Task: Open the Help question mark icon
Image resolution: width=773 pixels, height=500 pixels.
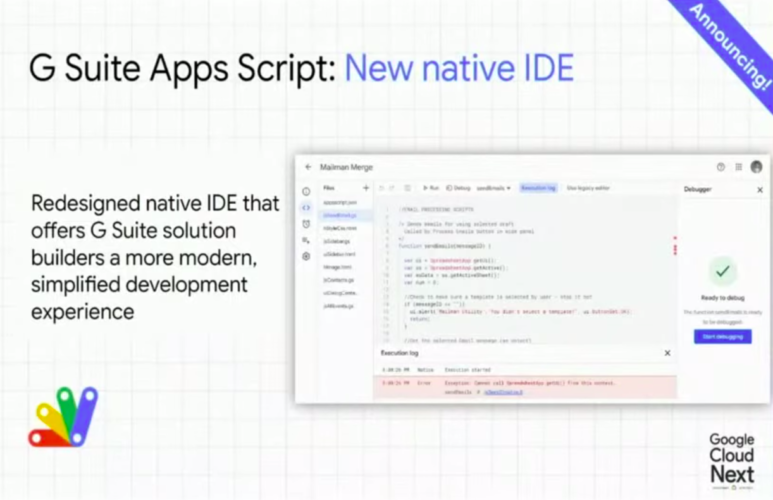Action: point(721,167)
